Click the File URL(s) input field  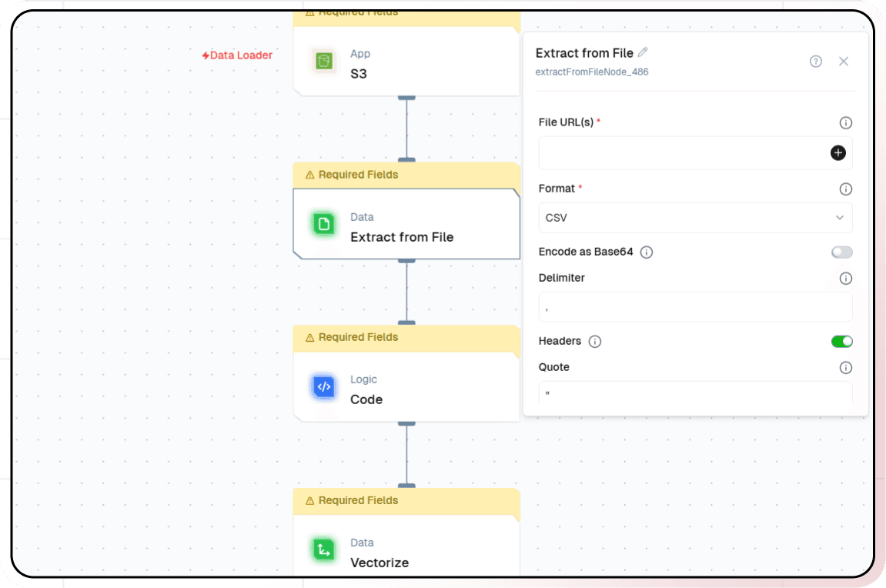681,153
